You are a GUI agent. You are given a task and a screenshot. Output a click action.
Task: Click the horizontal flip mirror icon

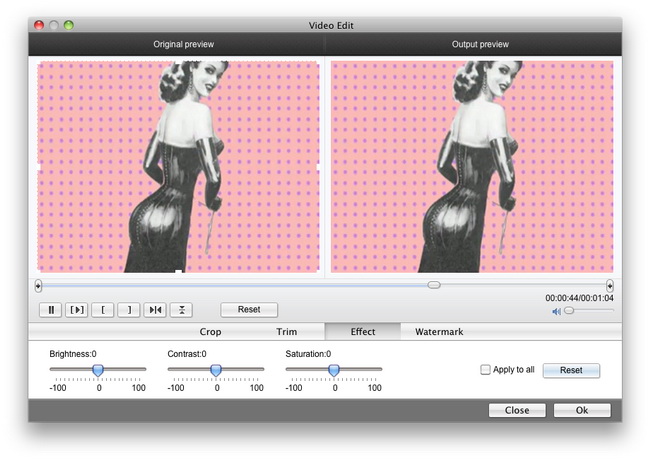click(x=155, y=310)
